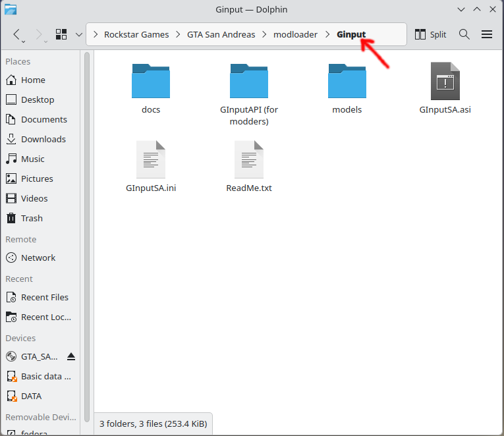
Task: Go back with the back arrow
Action: (16, 34)
